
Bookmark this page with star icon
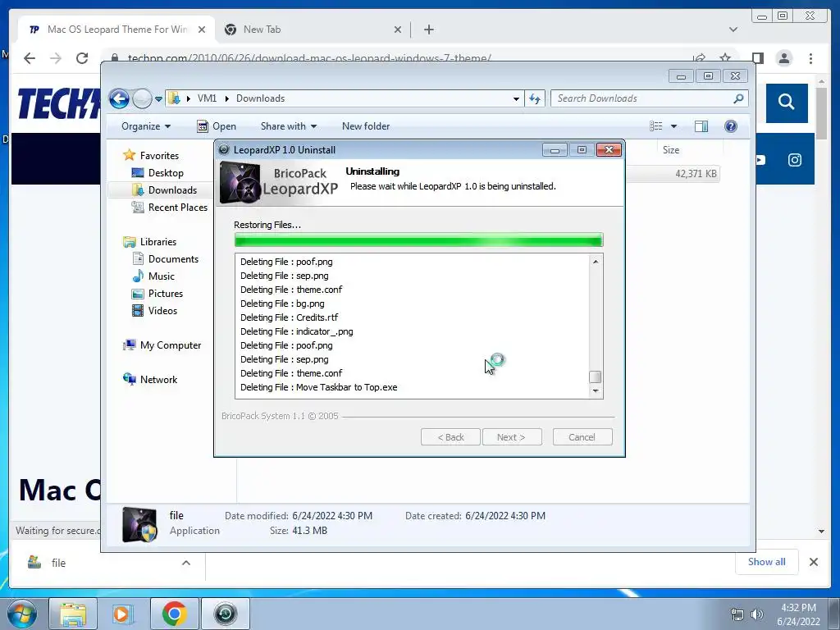click(x=725, y=58)
